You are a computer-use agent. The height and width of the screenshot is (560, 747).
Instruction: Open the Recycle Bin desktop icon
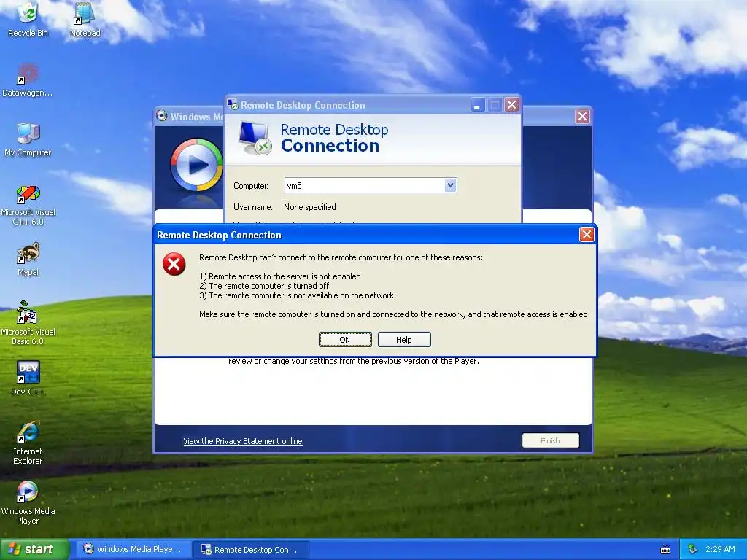click(x=28, y=19)
